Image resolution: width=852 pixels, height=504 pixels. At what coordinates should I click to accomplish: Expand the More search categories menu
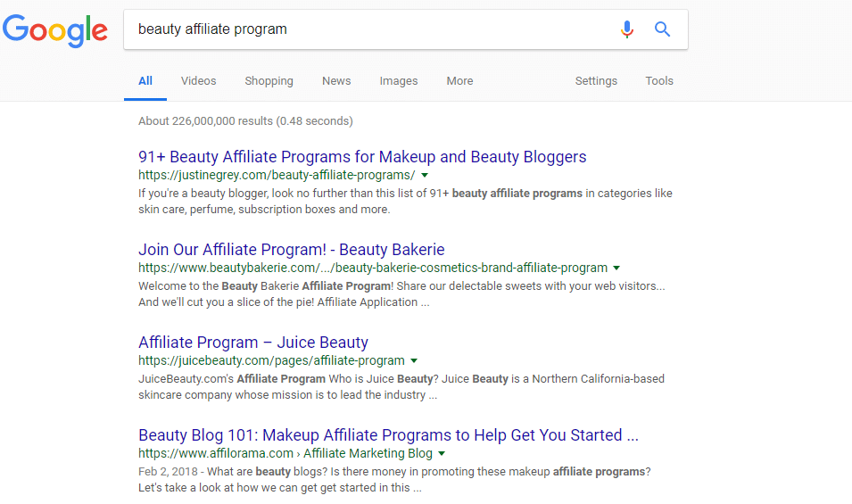[x=459, y=81]
